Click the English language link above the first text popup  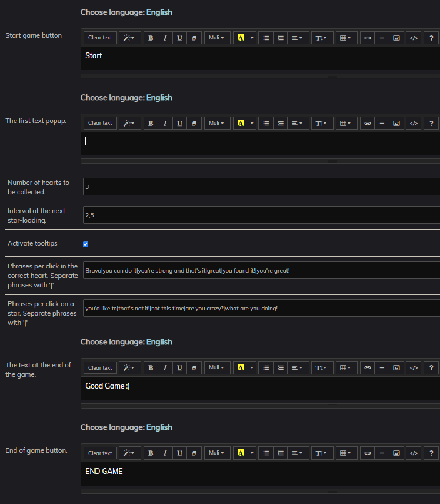point(159,98)
